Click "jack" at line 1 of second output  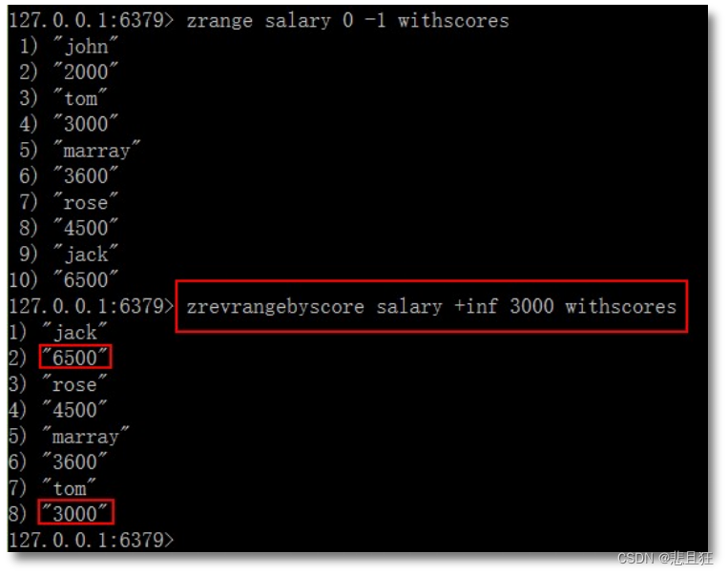(x=75, y=332)
